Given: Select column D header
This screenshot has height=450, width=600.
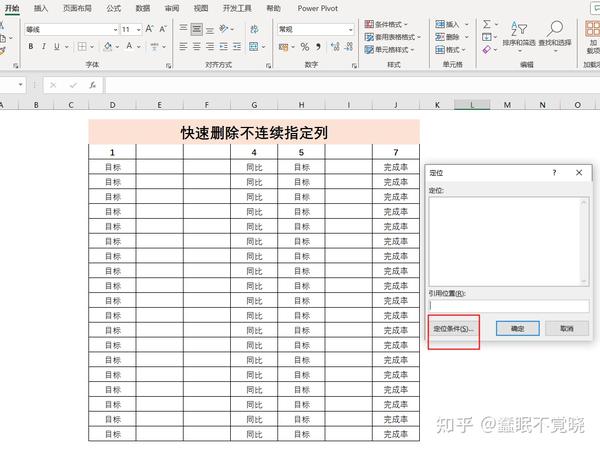Looking at the screenshot, I should pos(112,105).
